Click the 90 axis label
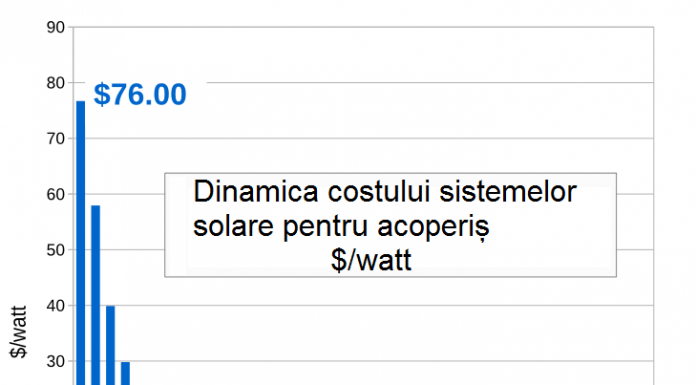This screenshot has height=385, width=696. coord(55,28)
